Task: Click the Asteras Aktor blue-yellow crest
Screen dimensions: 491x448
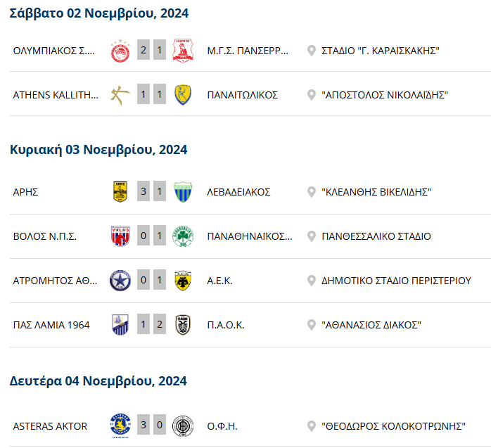Action: 120,426
